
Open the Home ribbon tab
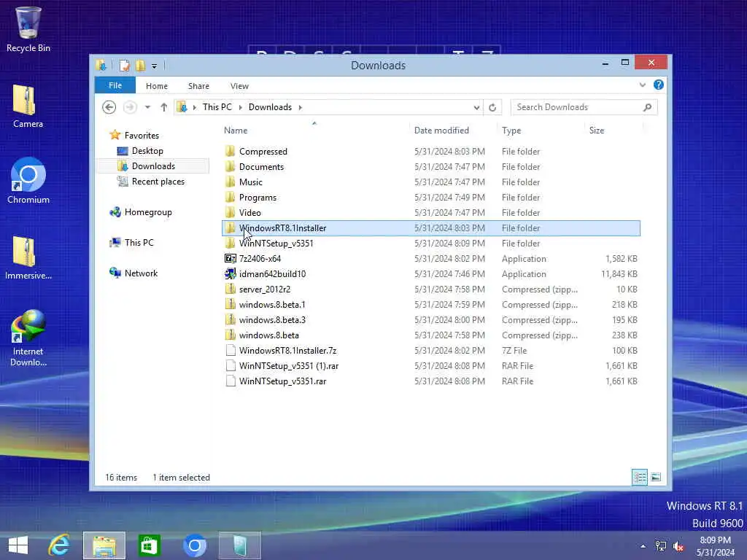pyautogui.click(x=157, y=86)
